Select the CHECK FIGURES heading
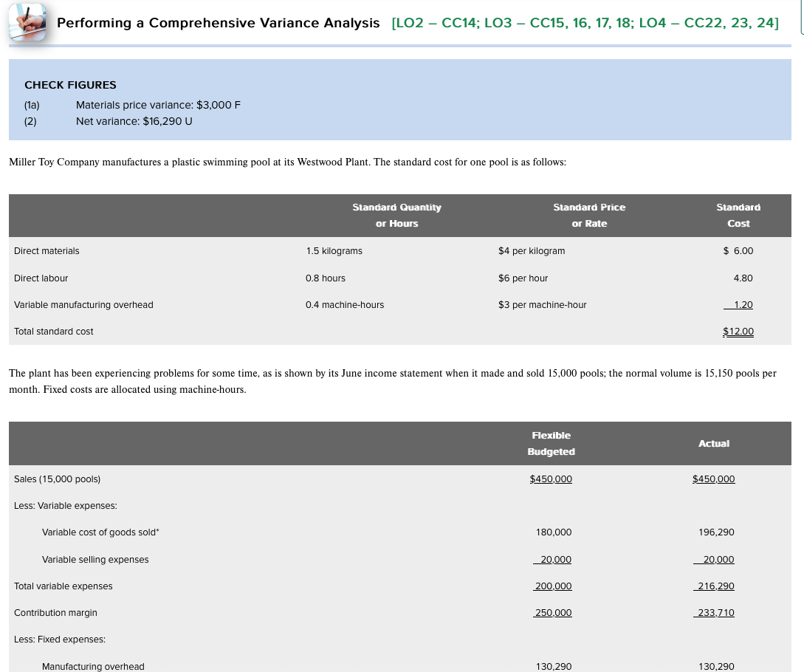This screenshot has height=672, width=804. tap(70, 85)
